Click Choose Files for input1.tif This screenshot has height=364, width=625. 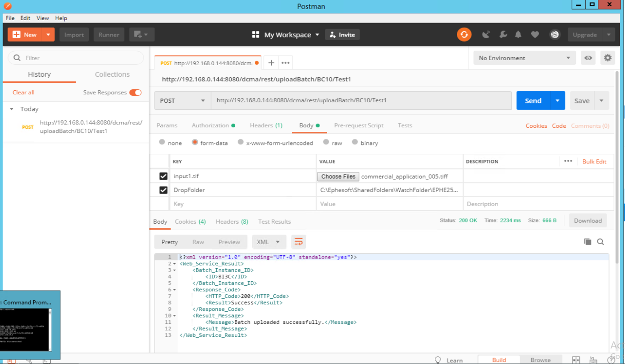pyautogui.click(x=338, y=176)
